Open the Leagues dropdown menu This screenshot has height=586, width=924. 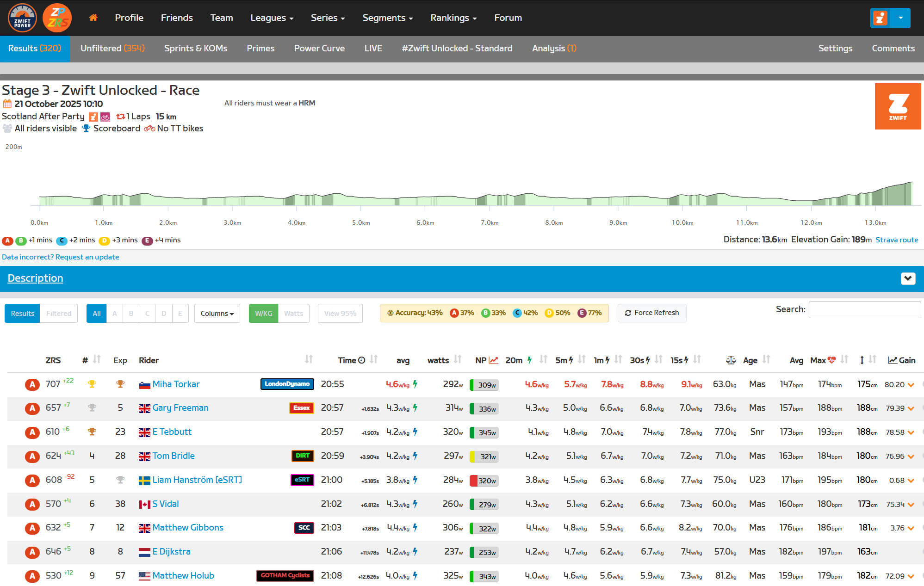click(272, 18)
